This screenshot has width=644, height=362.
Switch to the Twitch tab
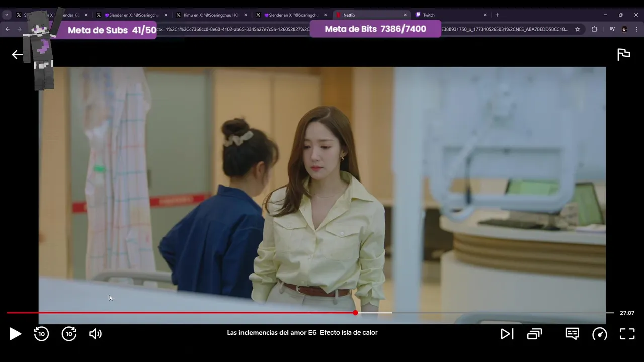coord(450,15)
